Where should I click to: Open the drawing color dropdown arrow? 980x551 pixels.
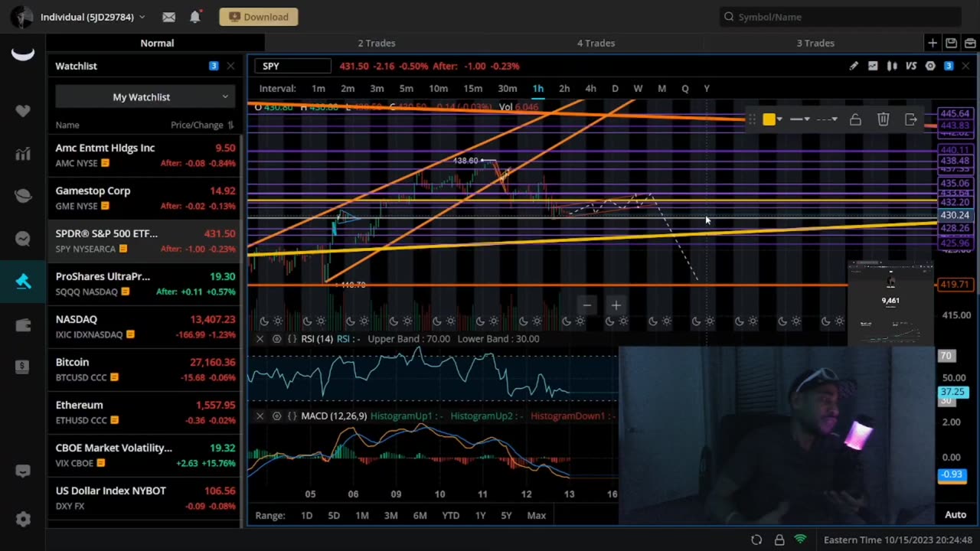tap(779, 119)
